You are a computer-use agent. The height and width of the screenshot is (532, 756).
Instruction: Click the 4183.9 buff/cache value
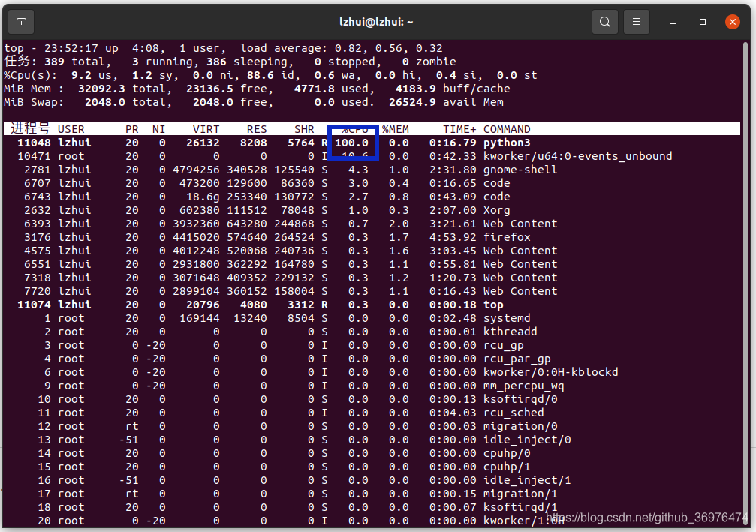click(416, 89)
